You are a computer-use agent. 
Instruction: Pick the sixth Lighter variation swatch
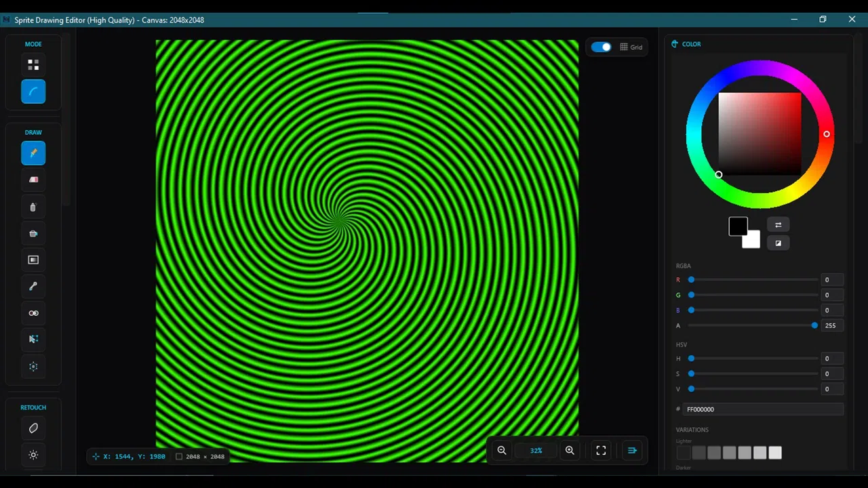tap(759, 453)
